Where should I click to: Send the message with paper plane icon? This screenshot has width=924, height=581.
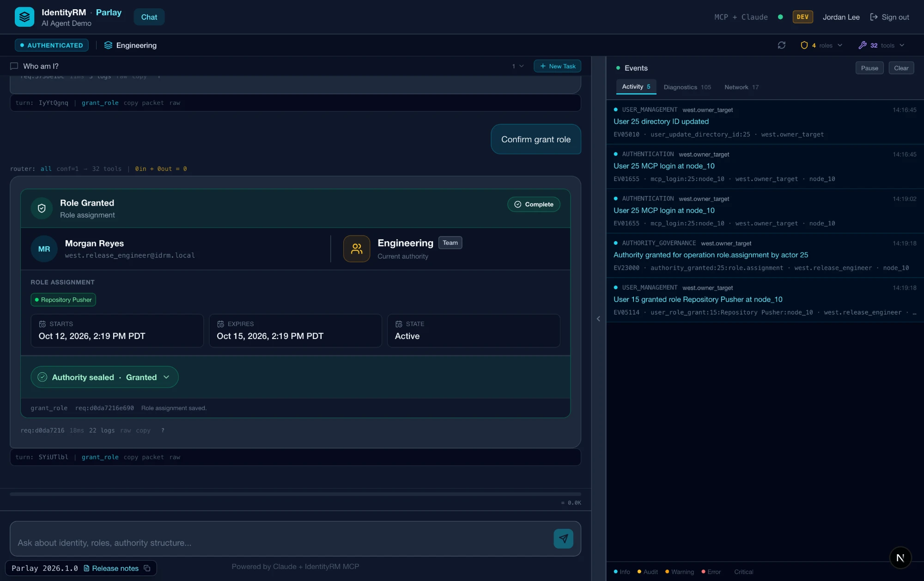tap(563, 539)
